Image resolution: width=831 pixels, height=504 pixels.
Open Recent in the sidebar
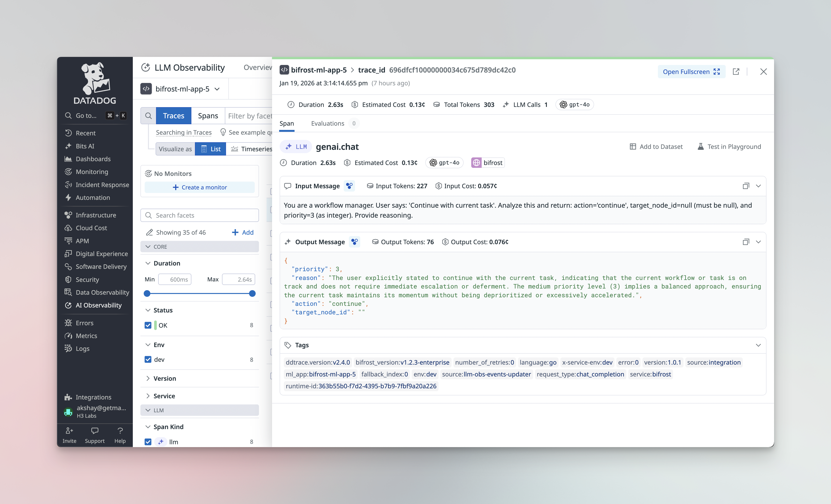tap(85, 133)
